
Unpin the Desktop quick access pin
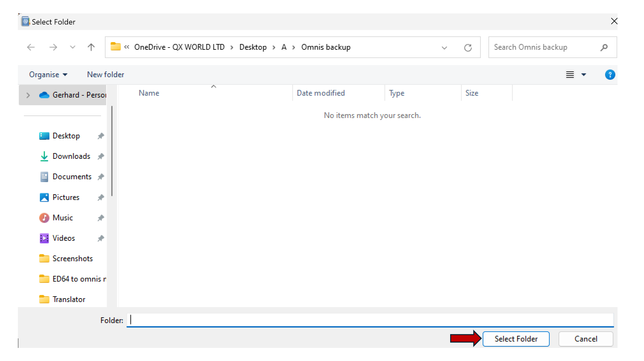pyautogui.click(x=101, y=136)
